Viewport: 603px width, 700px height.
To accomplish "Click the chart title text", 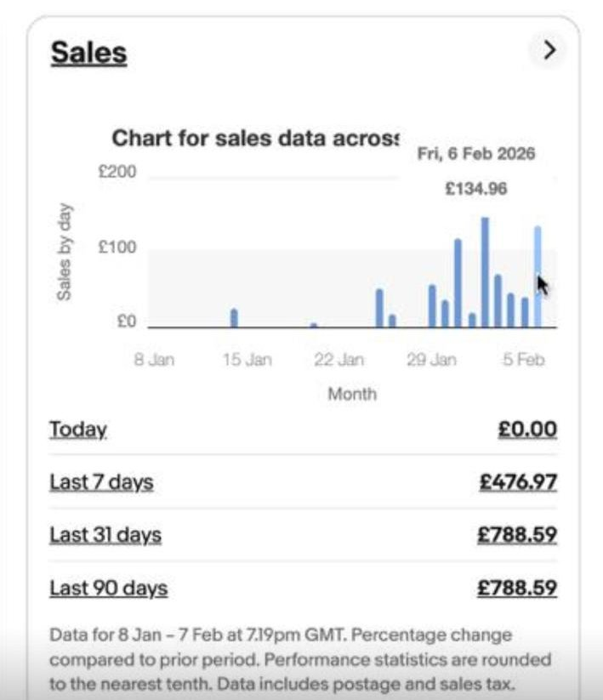I will pos(255,137).
